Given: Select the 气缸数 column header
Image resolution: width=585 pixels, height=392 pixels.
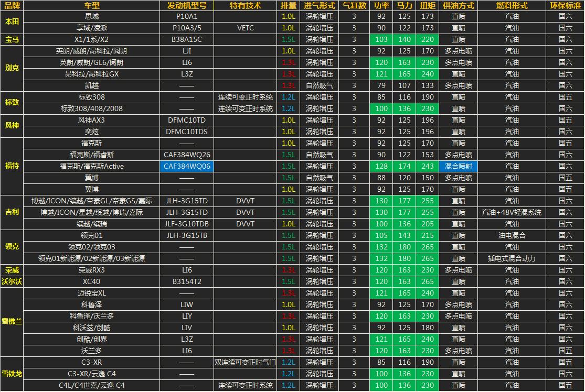Looking at the screenshot, I should click(354, 6).
